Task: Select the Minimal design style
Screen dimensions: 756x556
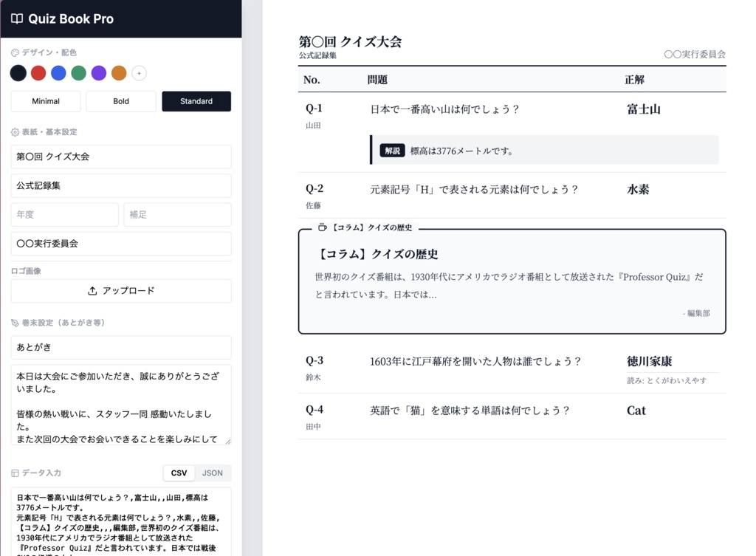Action: [x=45, y=101]
